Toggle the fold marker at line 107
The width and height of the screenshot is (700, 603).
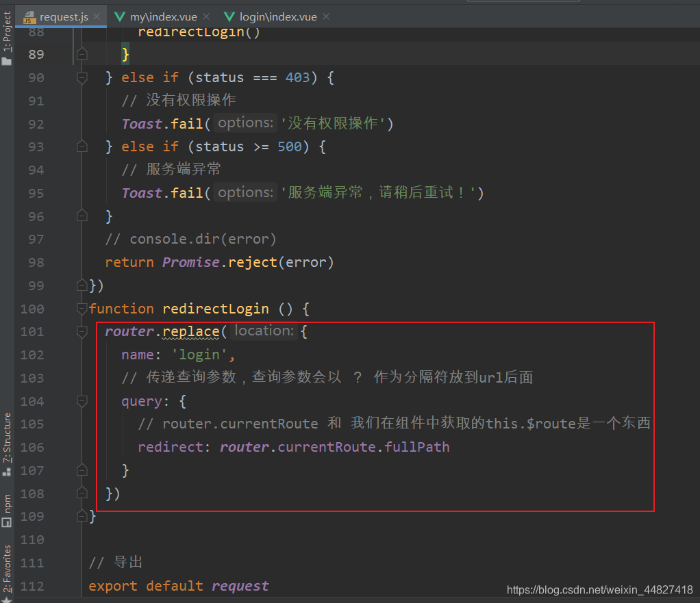tap(82, 470)
